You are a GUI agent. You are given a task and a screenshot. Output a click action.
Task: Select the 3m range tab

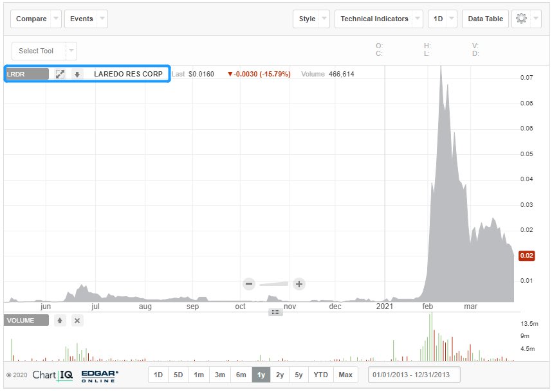pos(220,375)
